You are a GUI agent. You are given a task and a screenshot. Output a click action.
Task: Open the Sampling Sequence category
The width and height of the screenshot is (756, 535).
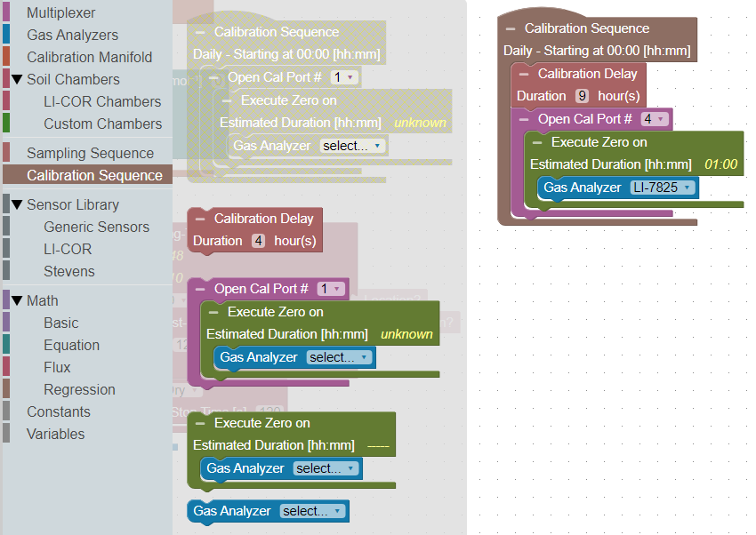pos(90,154)
